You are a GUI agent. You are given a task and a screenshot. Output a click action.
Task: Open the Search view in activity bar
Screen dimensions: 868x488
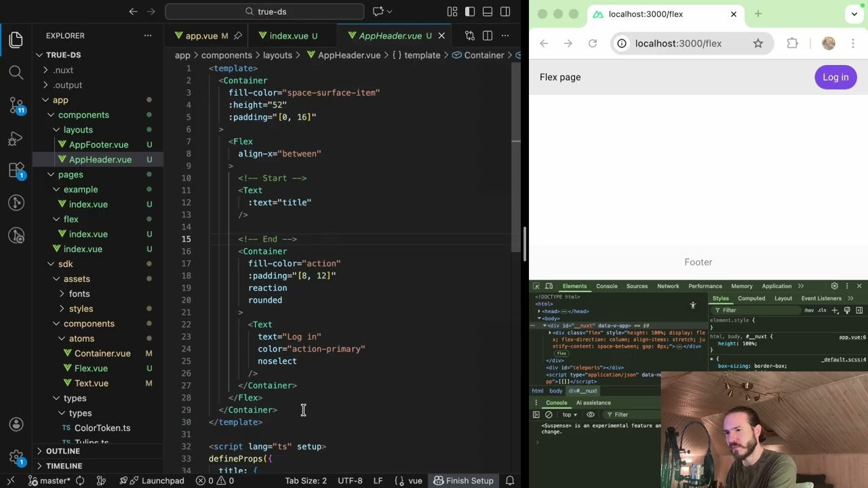point(16,72)
